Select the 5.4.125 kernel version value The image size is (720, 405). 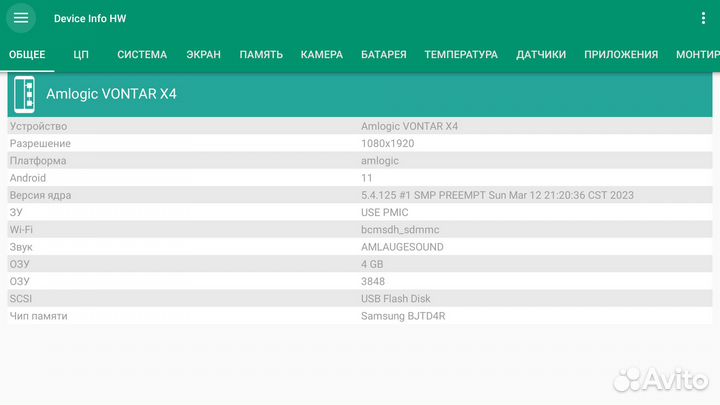(497, 195)
